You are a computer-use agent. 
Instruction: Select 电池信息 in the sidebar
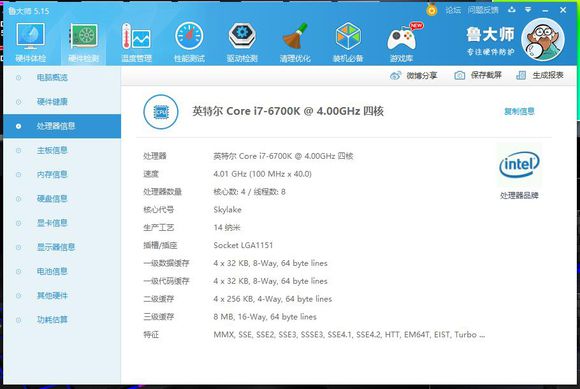(x=62, y=271)
